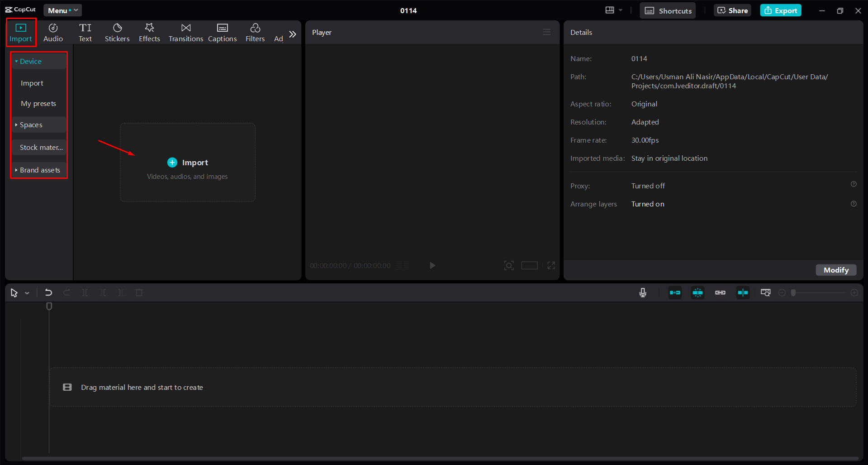Toggle auto snapping in the timeline

697,293
